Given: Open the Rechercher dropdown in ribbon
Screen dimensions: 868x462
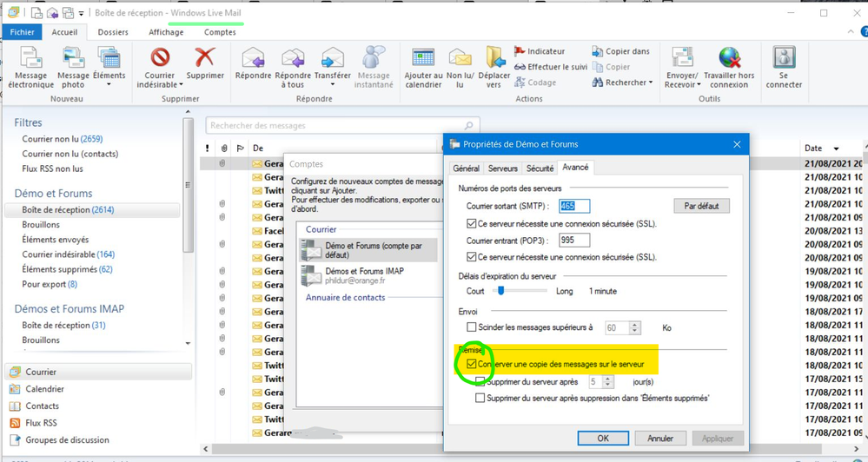Looking at the screenshot, I should point(650,83).
